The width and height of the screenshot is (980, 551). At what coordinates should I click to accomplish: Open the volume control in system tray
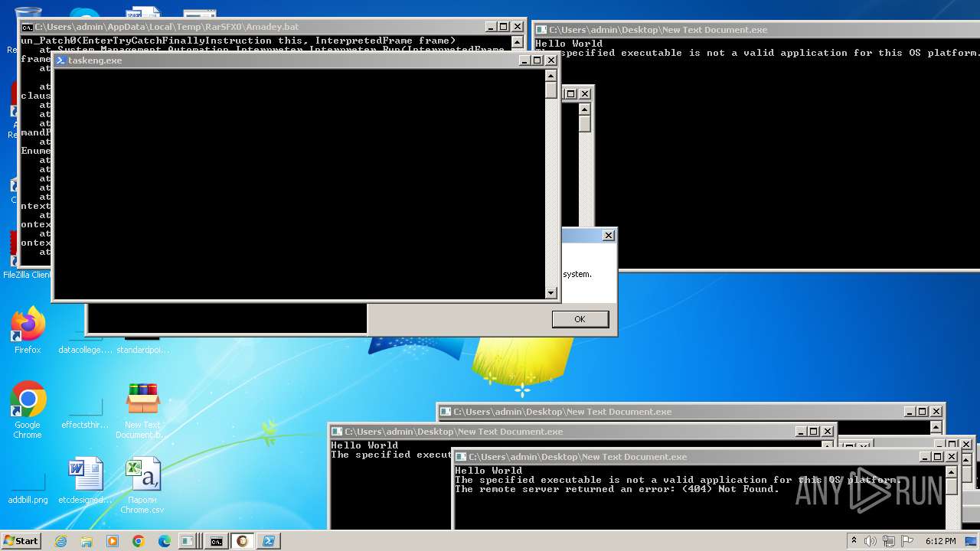point(871,541)
